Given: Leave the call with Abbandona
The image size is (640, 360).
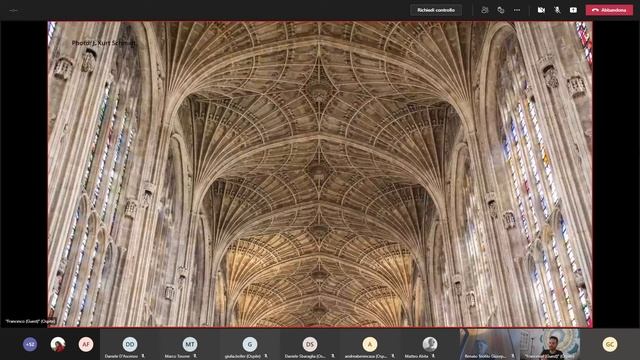Looking at the screenshot, I should point(609,10).
